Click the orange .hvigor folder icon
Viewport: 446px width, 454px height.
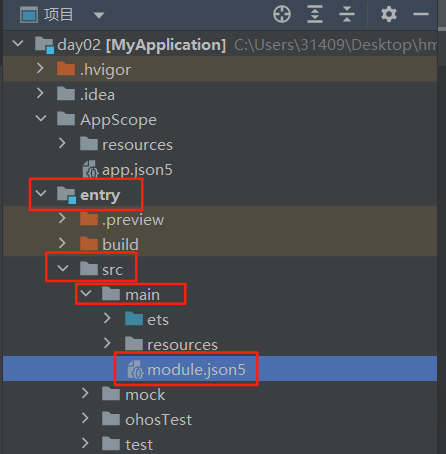(x=66, y=68)
